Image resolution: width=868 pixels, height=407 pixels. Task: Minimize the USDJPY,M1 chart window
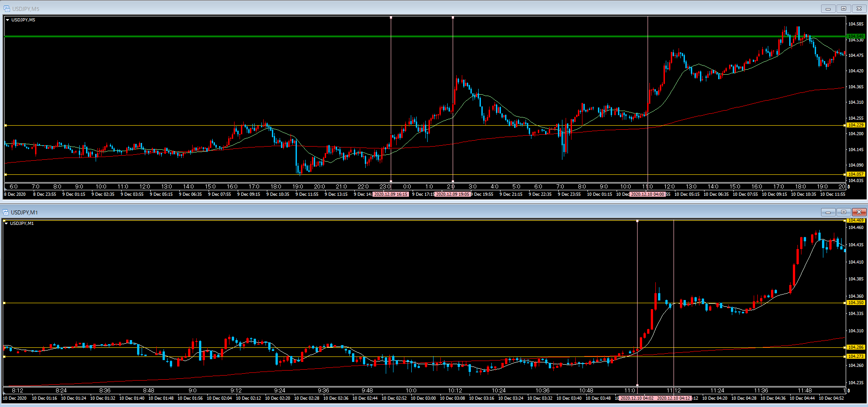point(828,212)
